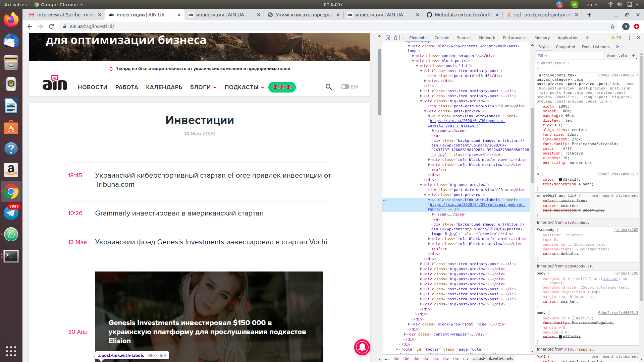Screen dimensions: 644x362
Task: Expand more Styles pane tabs chevron
Action: tap(618, 47)
